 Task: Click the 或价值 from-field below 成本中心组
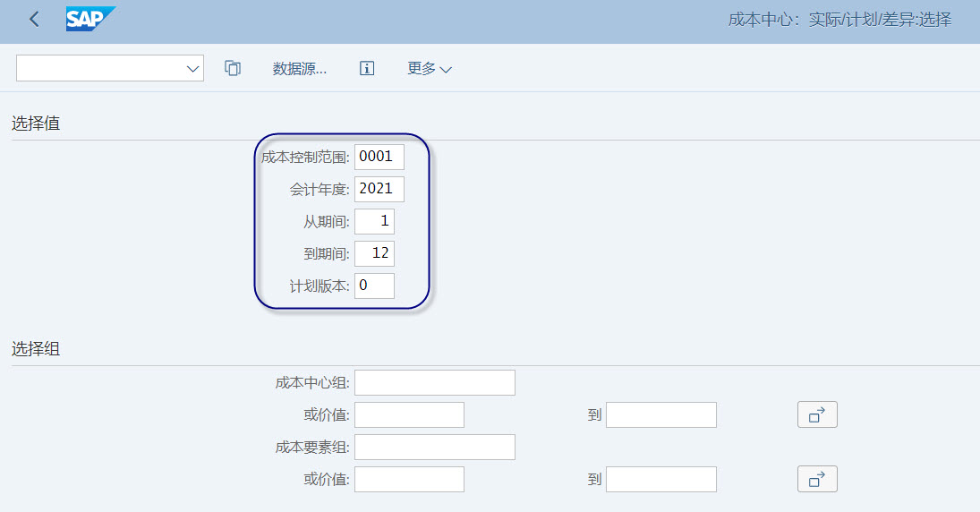(409, 415)
